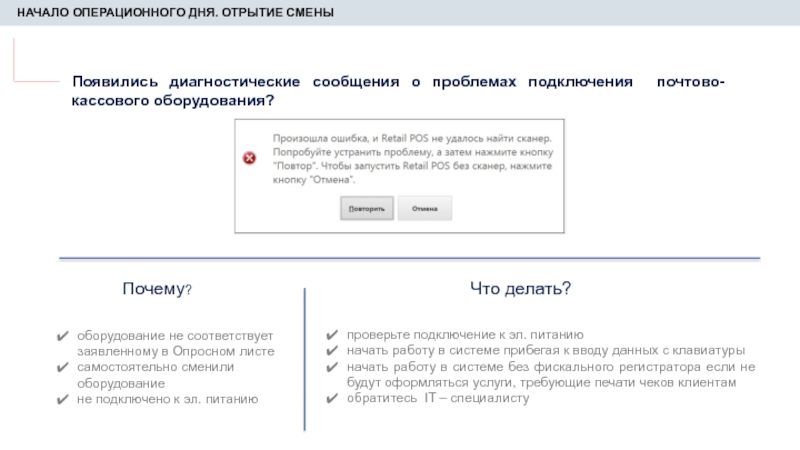Select the slide header 'НАЧАЛО ОПЕРАЦИОННОГО ДНЯ'

175,12
